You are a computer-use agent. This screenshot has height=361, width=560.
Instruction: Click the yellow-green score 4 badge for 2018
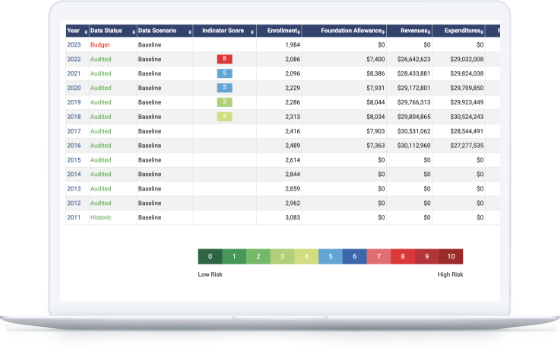tap(225, 116)
